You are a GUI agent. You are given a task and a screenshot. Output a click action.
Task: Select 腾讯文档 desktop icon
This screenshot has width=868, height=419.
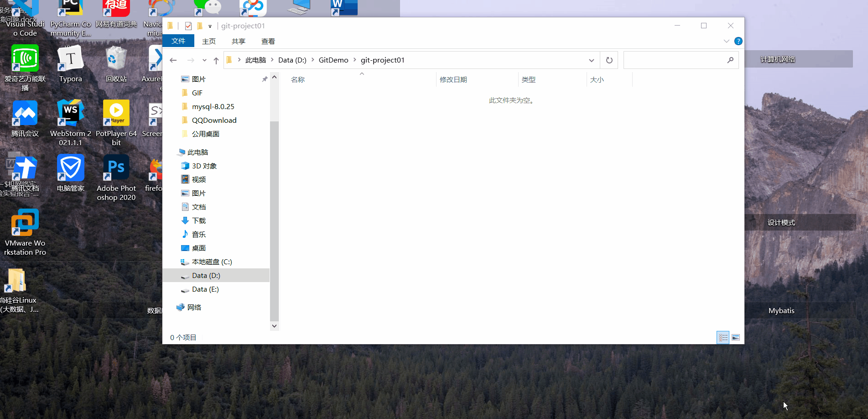[x=25, y=174]
